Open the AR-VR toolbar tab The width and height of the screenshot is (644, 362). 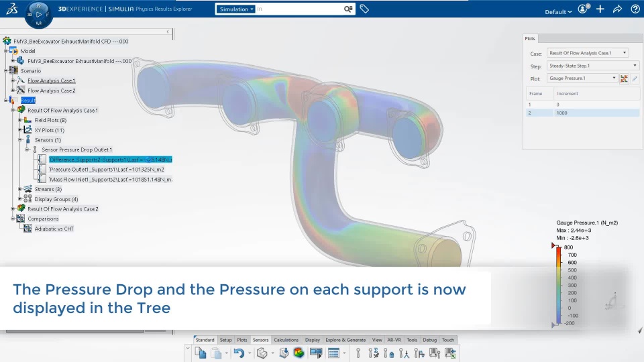pos(394,340)
